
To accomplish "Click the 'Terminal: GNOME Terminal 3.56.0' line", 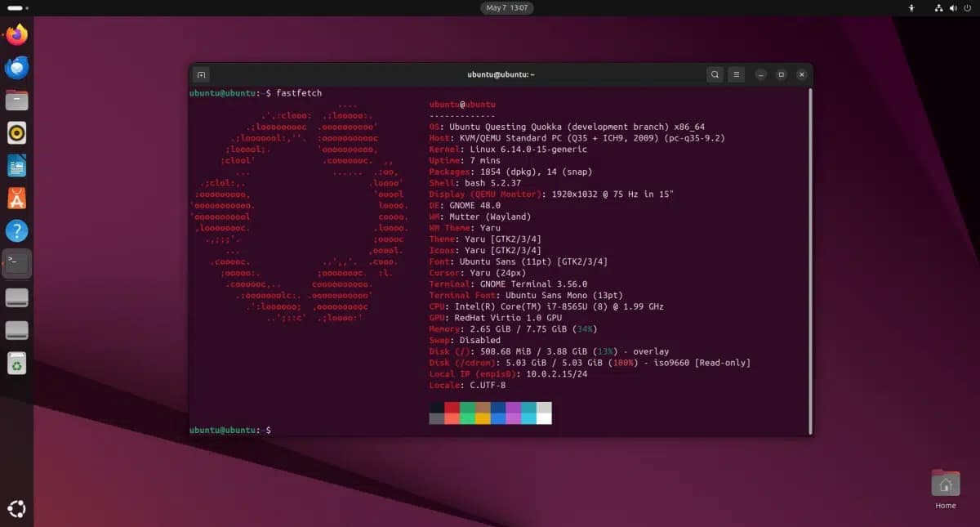I will 508,284.
